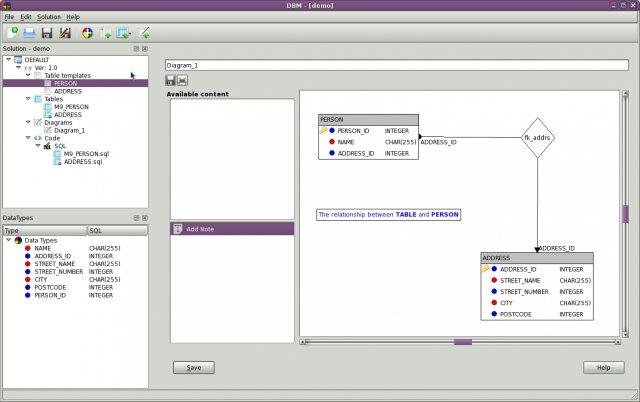Open the Edit menu
The image size is (640, 402).
coord(26,17)
